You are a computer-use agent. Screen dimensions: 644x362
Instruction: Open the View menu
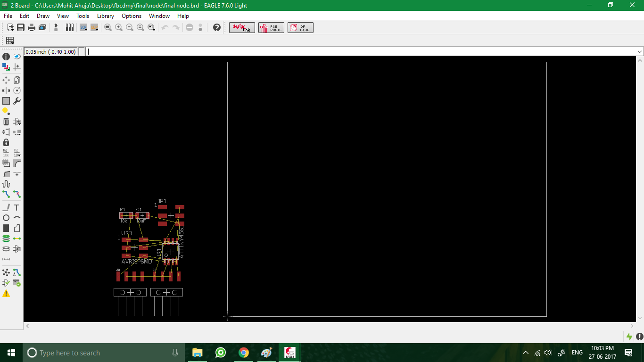tap(63, 16)
